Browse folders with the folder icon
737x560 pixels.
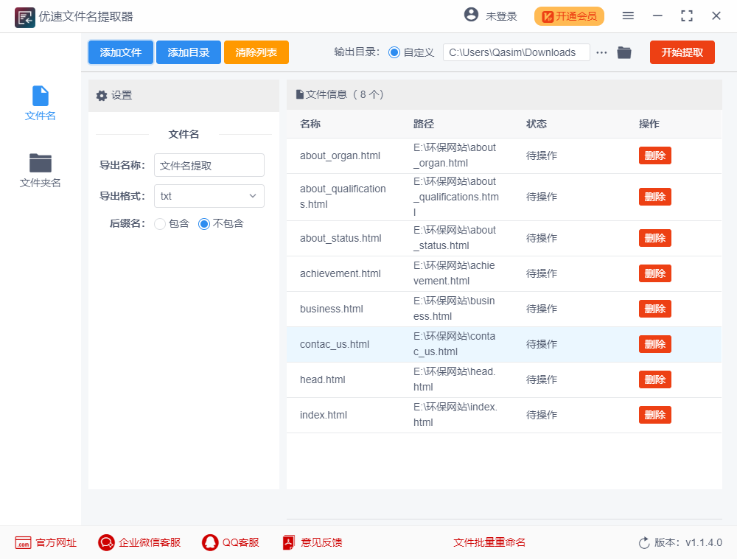click(x=624, y=52)
